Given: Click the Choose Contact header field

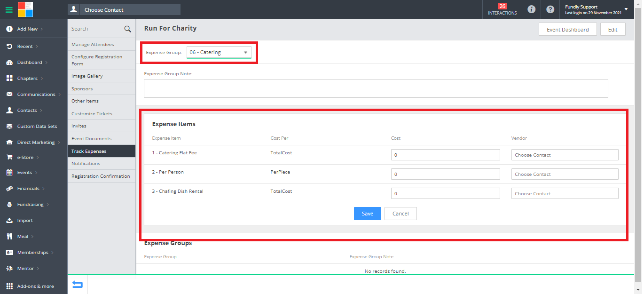Looking at the screenshot, I should (x=130, y=9).
